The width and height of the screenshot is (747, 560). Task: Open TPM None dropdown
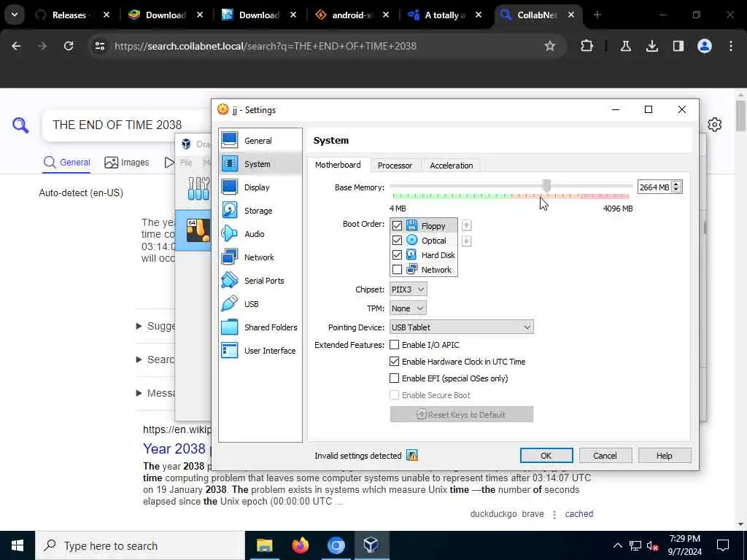pyautogui.click(x=408, y=308)
